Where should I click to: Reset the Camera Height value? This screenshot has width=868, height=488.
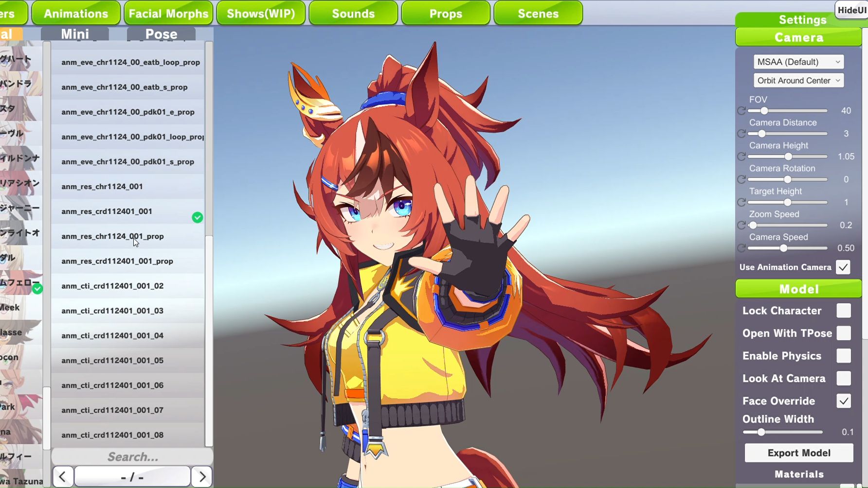(x=741, y=157)
